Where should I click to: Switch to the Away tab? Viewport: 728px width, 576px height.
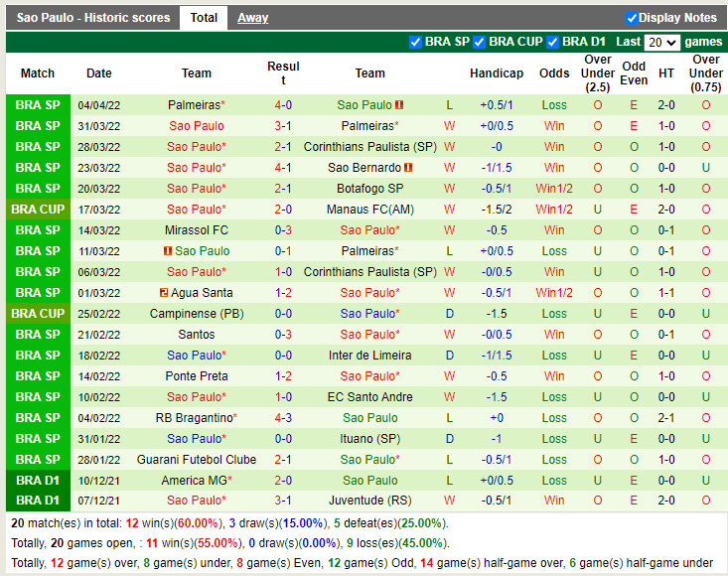(252, 18)
